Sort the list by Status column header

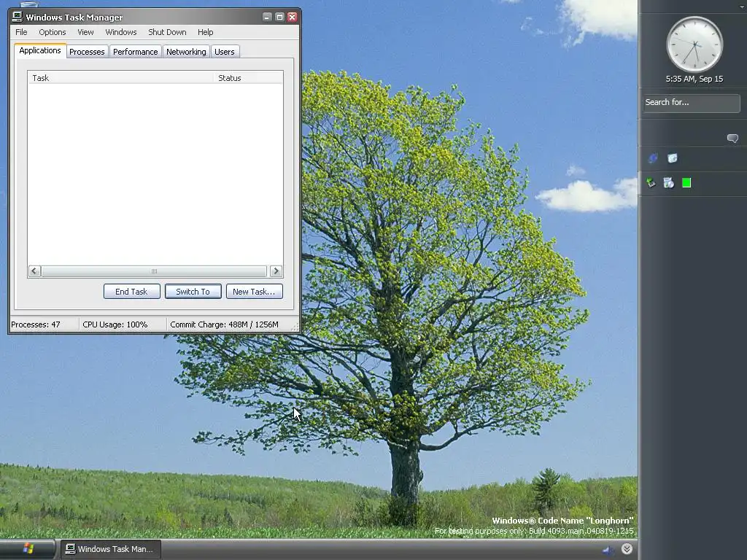tap(248, 77)
